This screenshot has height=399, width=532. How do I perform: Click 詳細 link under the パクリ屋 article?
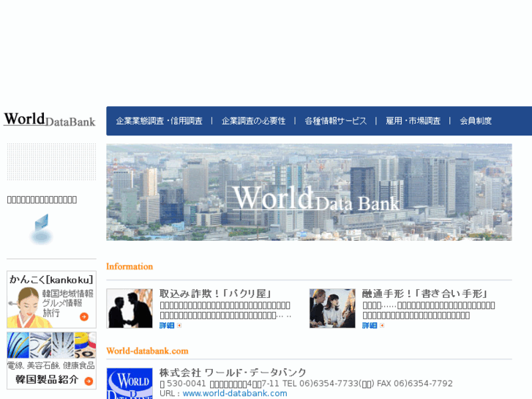click(168, 326)
